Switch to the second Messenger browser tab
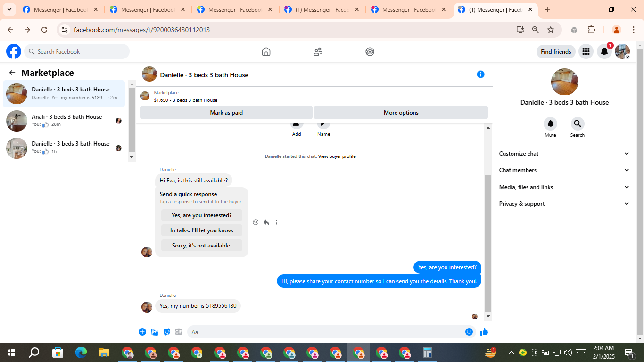The height and width of the screenshot is (362, 644). (x=148, y=9)
